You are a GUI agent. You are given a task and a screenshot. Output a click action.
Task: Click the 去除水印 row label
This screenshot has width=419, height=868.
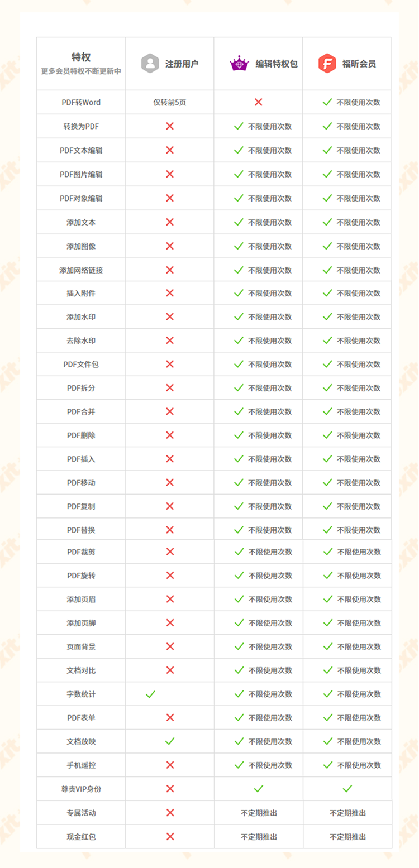click(x=81, y=341)
